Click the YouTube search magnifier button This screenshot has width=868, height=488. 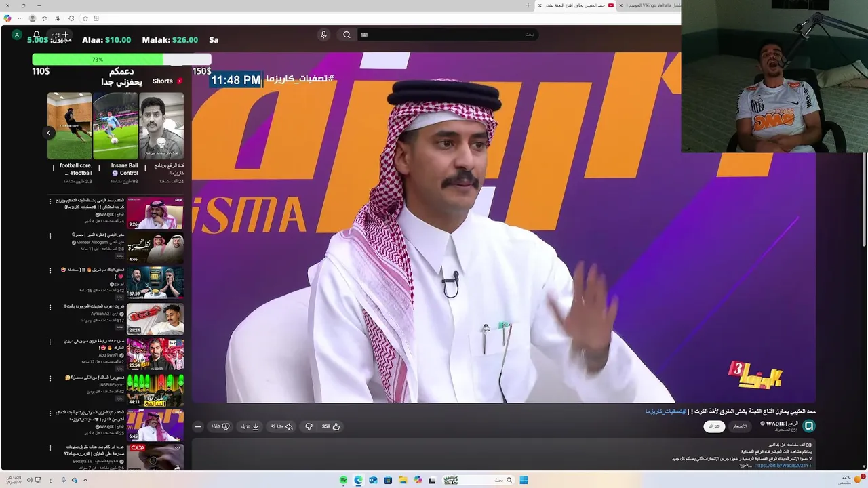tap(347, 35)
